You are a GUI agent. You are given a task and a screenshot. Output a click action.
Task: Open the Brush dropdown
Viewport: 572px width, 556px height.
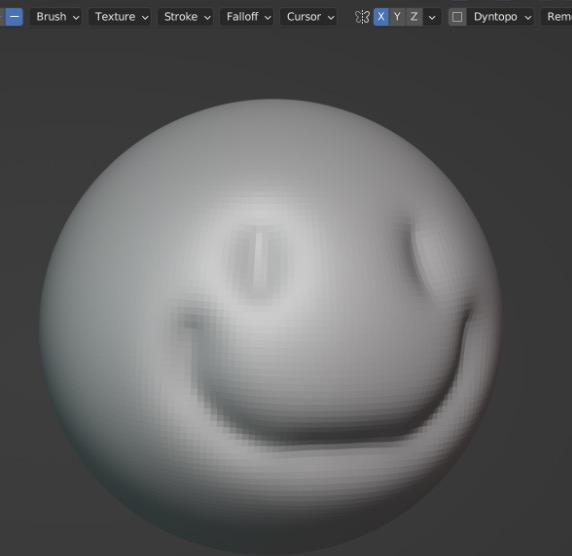pos(56,17)
